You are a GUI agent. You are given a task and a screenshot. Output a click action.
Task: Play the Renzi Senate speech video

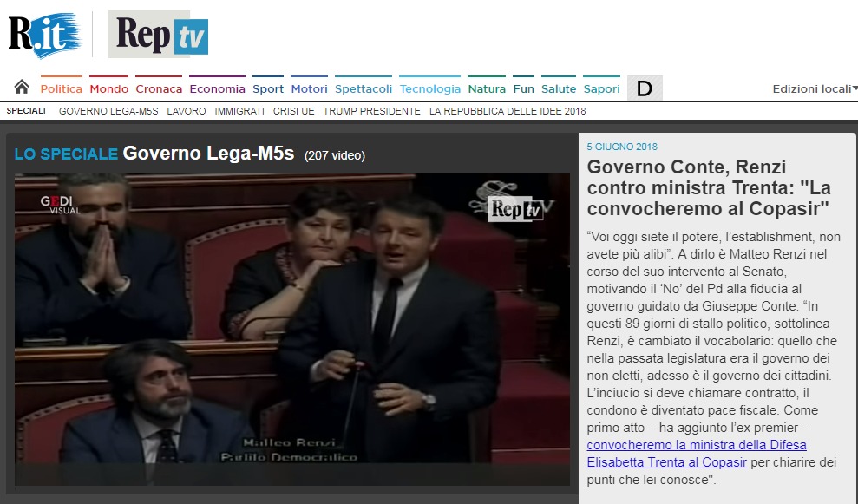click(292, 330)
